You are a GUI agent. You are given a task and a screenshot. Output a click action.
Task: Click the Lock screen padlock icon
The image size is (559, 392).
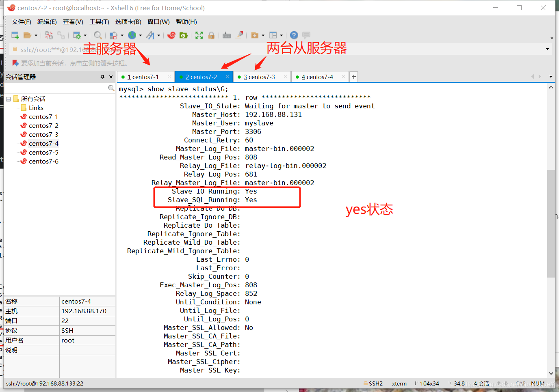pyautogui.click(x=211, y=35)
